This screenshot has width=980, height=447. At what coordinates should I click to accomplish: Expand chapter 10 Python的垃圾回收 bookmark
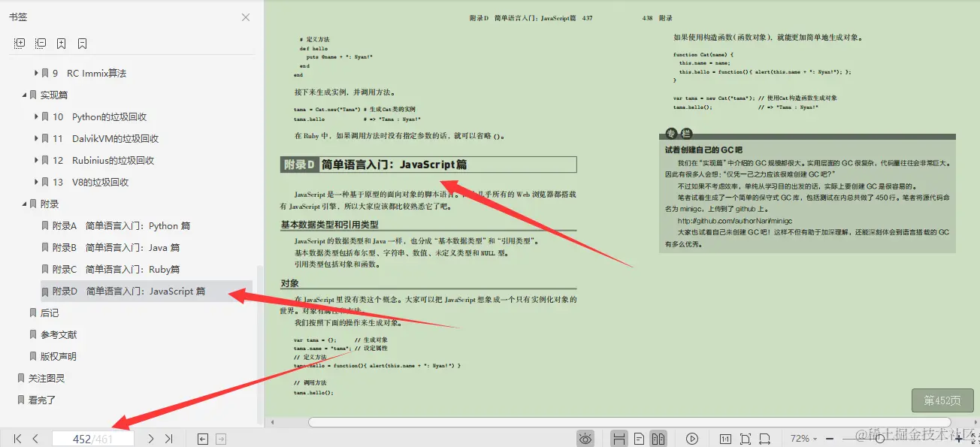pyautogui.click(x=36, y=116)
